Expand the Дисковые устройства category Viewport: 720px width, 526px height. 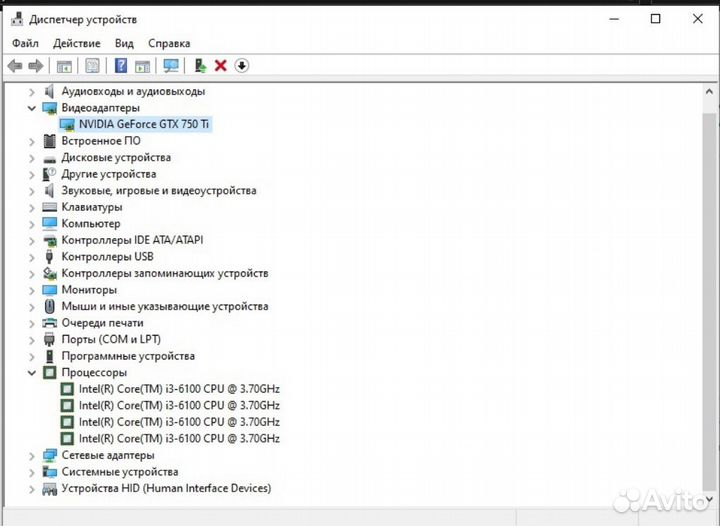[31, 158]
